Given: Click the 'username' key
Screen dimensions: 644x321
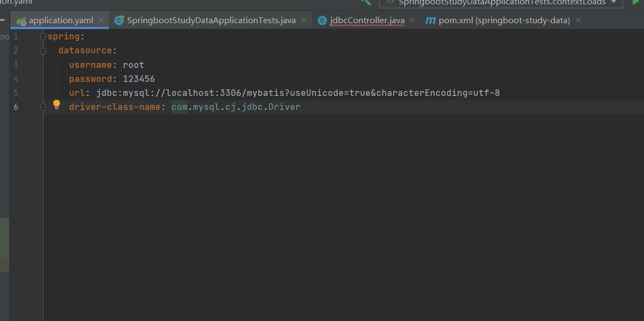Looking at the screenshot, I should coord(91,65).
